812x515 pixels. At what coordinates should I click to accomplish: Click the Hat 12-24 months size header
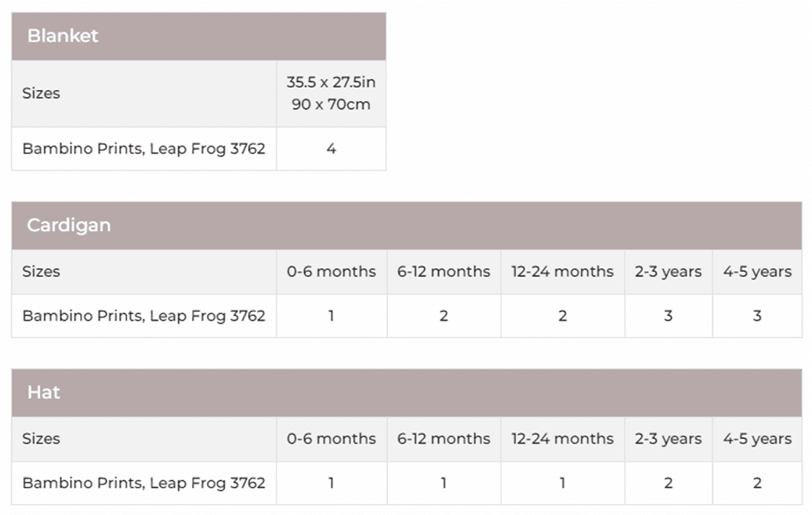(562, 439)
